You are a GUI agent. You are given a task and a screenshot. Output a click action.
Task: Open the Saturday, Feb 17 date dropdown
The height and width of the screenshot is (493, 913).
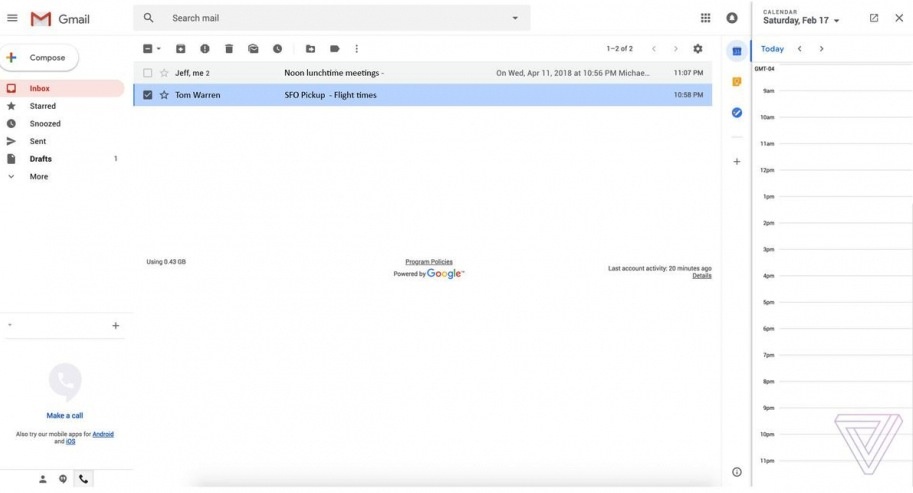[836, 21]
